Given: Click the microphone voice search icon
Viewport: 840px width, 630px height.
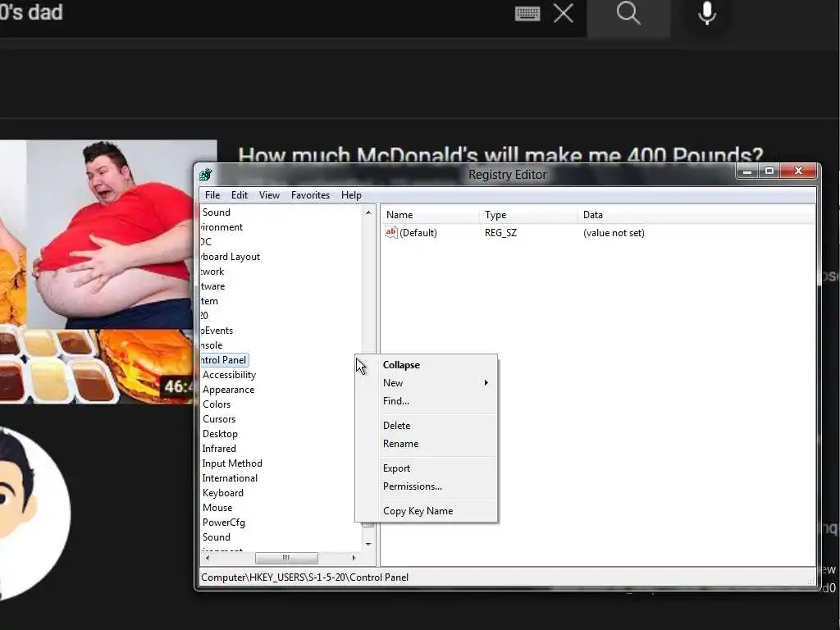Looking at the screenshot, I should click(707, 13).
